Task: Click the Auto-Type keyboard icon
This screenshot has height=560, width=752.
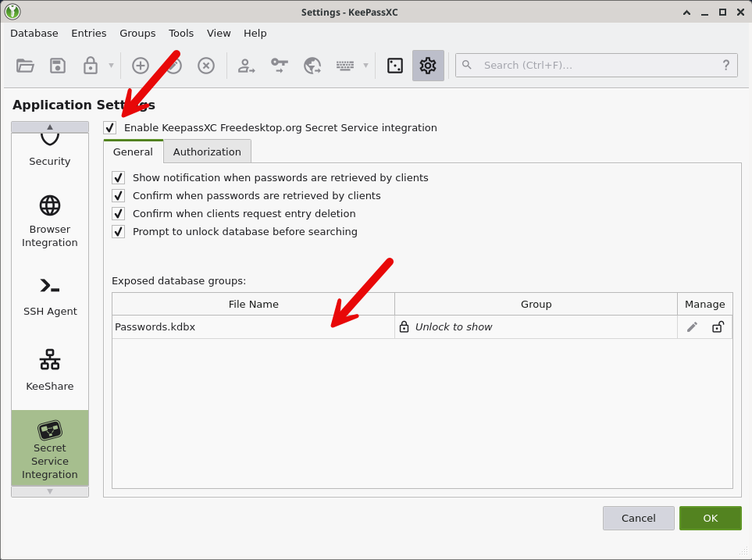Action: (345, 66)
